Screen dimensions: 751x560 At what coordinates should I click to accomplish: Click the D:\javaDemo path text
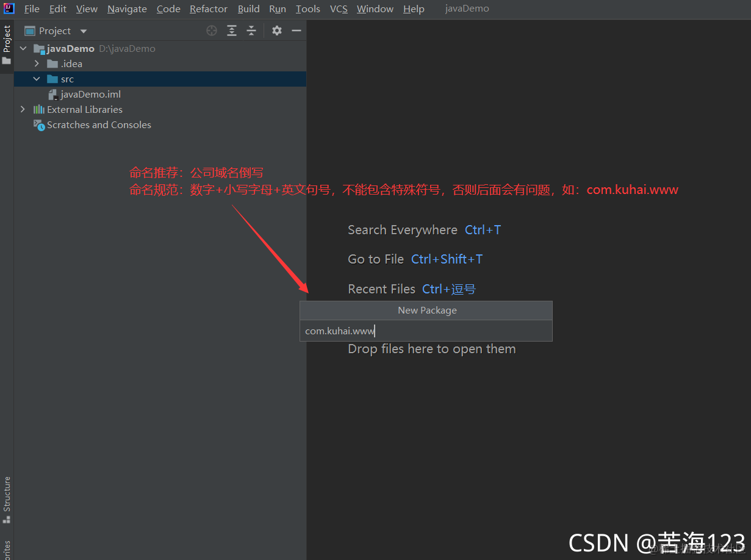[x=127, y=49]
